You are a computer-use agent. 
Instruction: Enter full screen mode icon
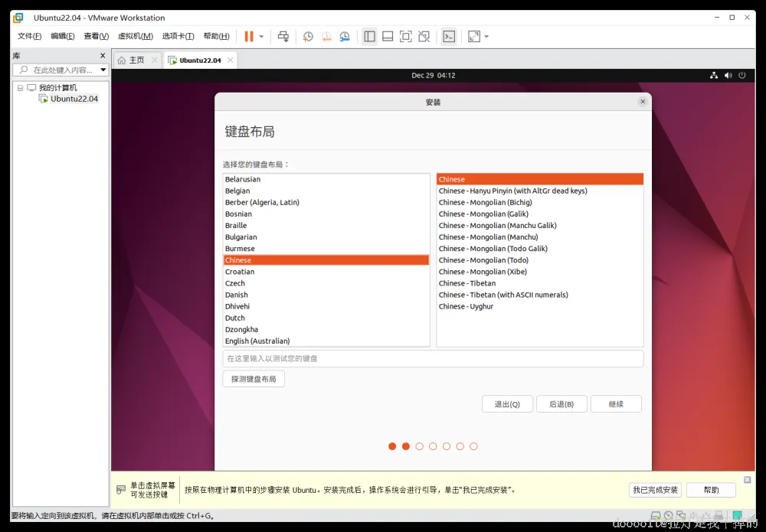405,37
